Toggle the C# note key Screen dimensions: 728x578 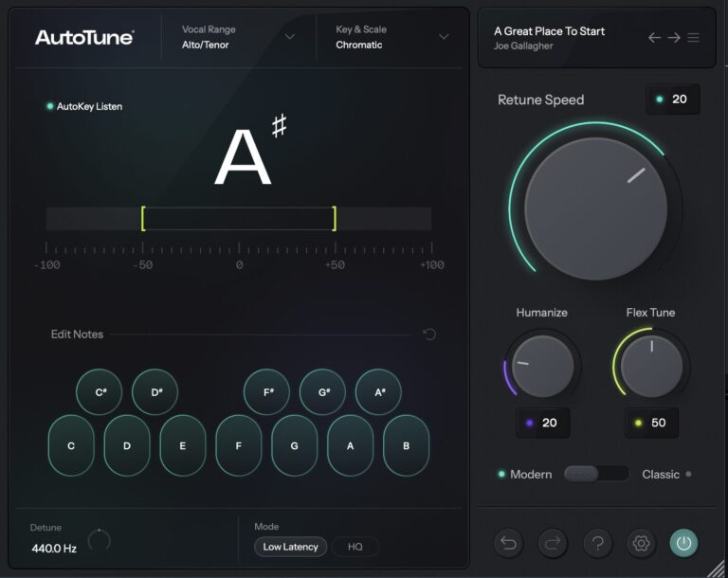(100, 392)
